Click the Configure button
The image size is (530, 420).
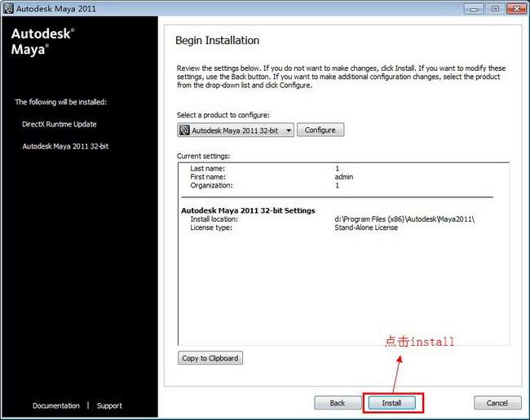tap(320, 130)
